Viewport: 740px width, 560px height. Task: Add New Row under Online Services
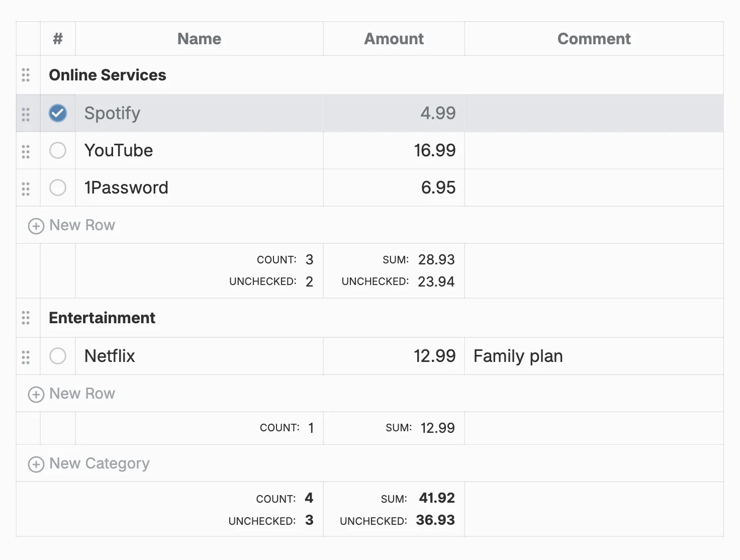click(x=71, y=225)
